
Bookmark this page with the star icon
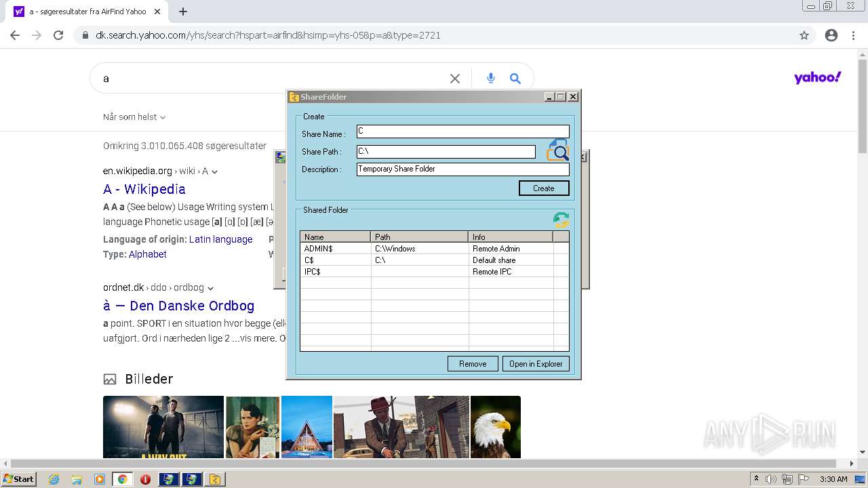[804, 35]
